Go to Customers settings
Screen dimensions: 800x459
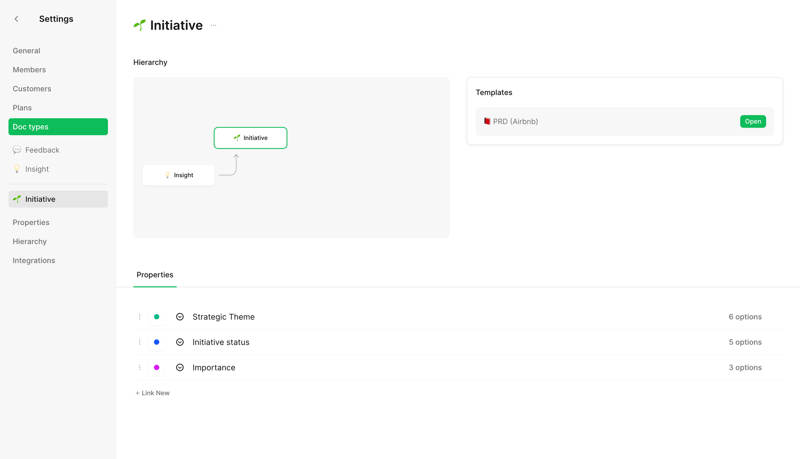(x=32, y=89)
